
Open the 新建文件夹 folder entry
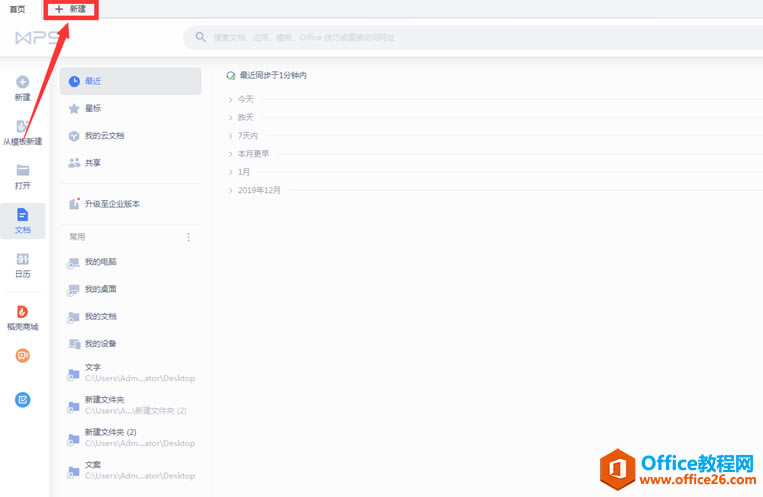130,405
